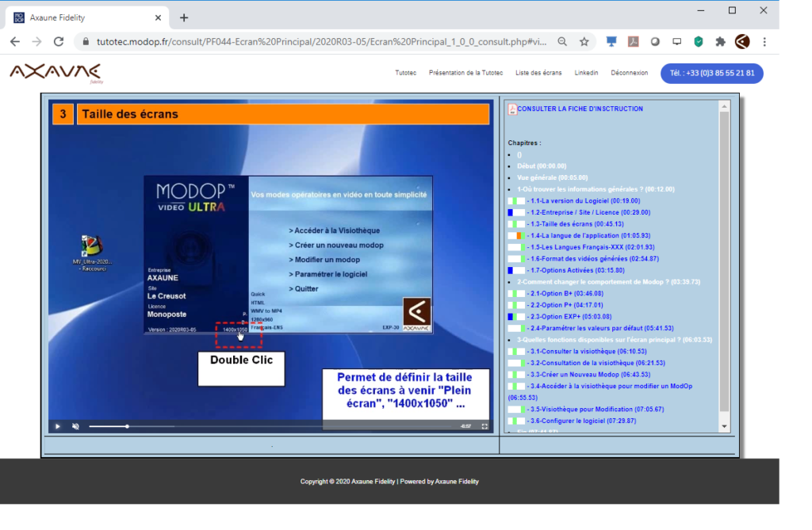812x530 pixels.
Task: Jump to 1.5-Les Langues Français-XXX
Action: pos(591,247)
